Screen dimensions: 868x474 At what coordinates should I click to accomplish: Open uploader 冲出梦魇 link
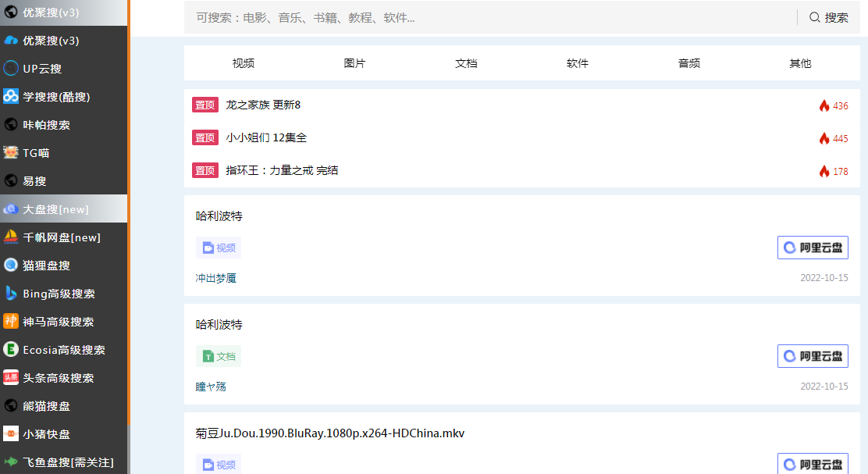[x=216, y=278]
